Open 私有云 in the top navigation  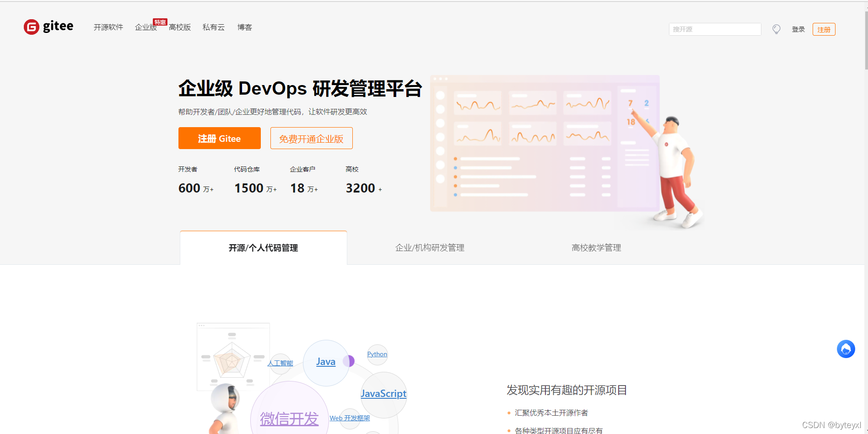tap(214, 27)
